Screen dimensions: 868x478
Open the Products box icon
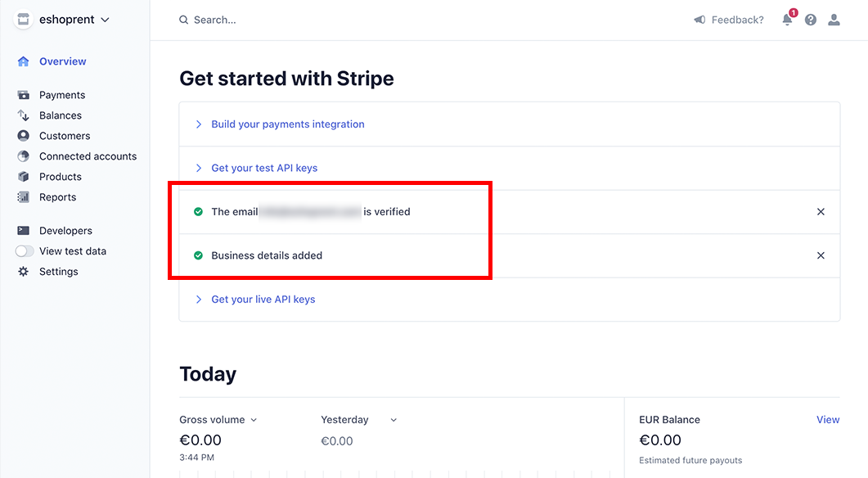point(23,177)
